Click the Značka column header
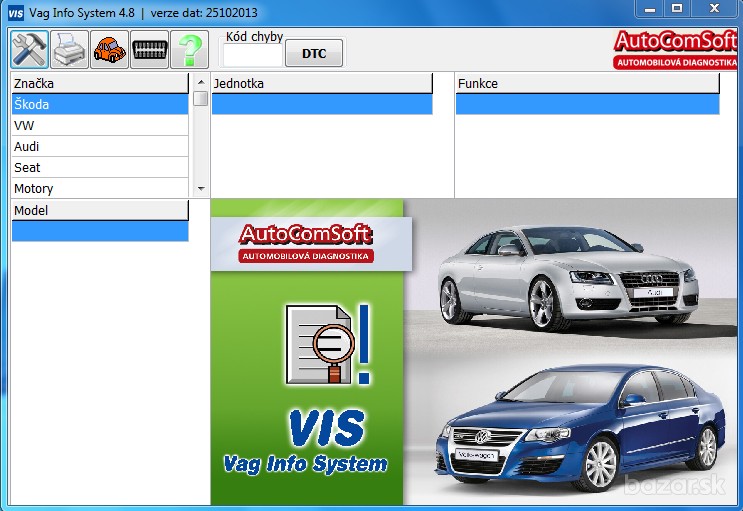The width and height of the screenshot is (743, 511). tap(100, 83)
